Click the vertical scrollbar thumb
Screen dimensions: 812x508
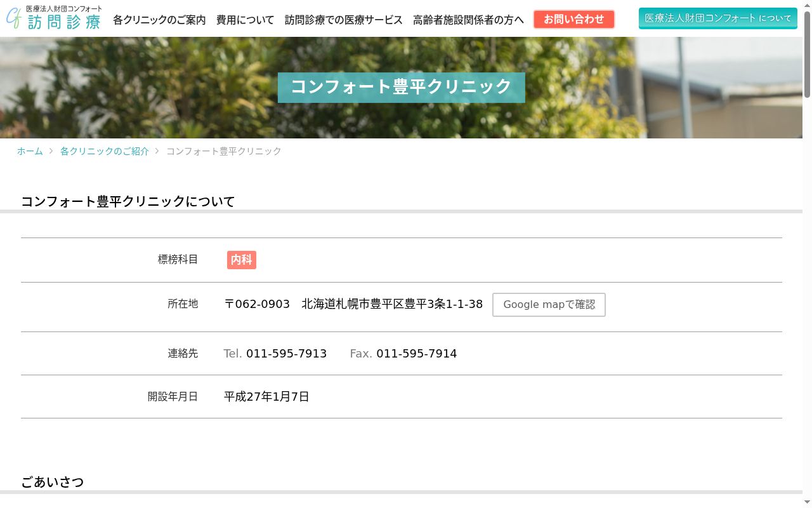(807, 54)
